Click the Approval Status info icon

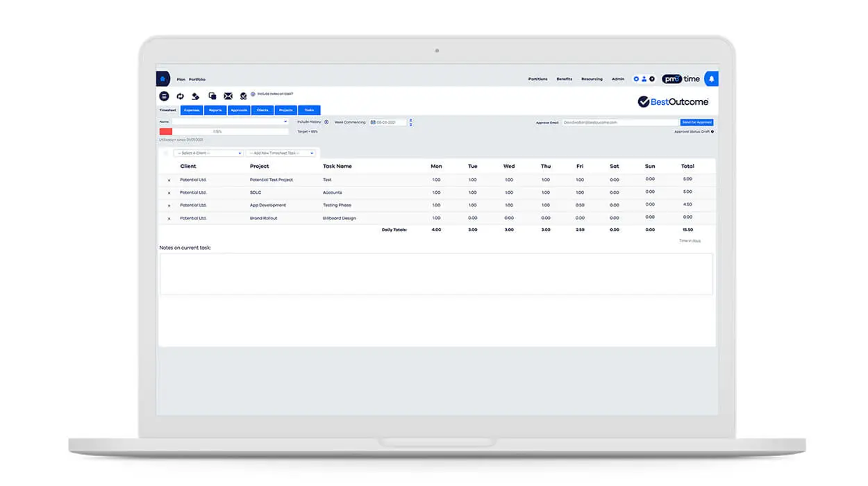(712, 131)
